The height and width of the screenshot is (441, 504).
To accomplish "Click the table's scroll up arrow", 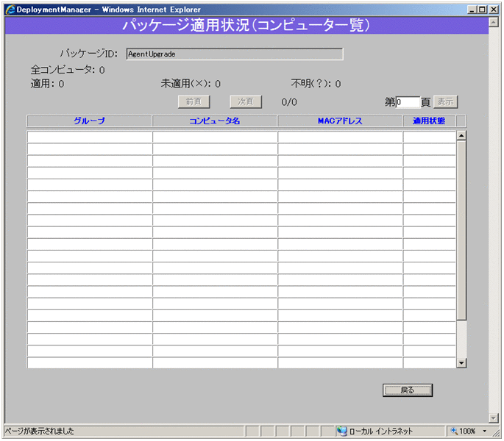I will tap(461, 135).
